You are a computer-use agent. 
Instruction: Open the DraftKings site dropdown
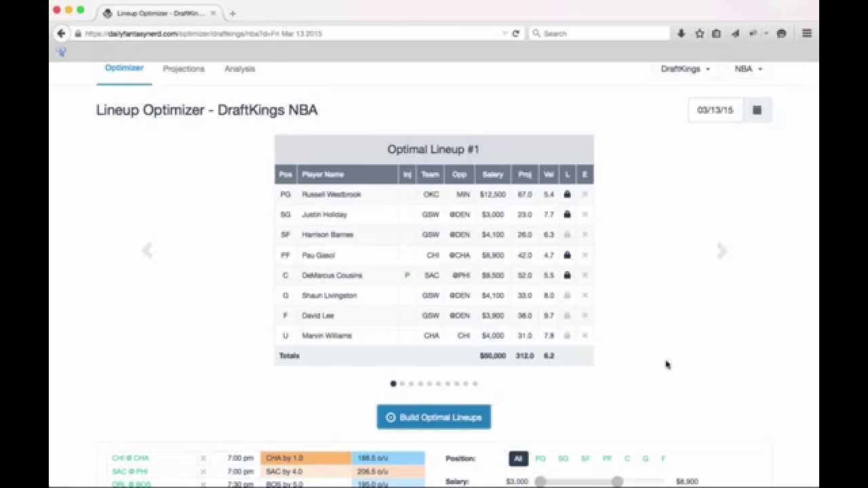(x=685, y=69)
